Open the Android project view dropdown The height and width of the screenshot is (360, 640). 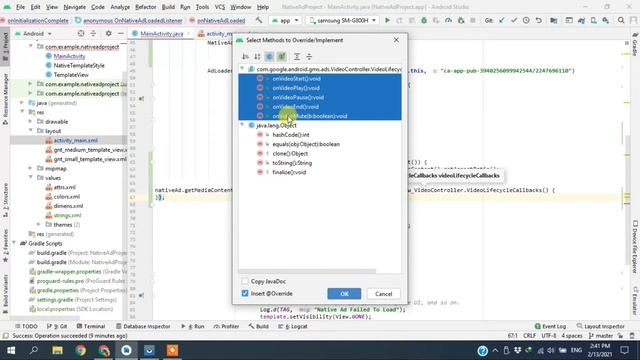pos(33,33)
